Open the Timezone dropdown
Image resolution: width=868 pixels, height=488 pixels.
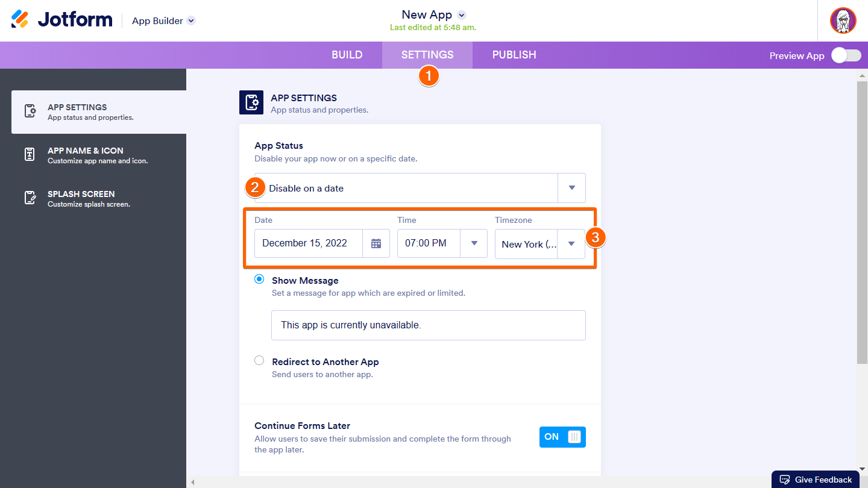click(571, 244)
